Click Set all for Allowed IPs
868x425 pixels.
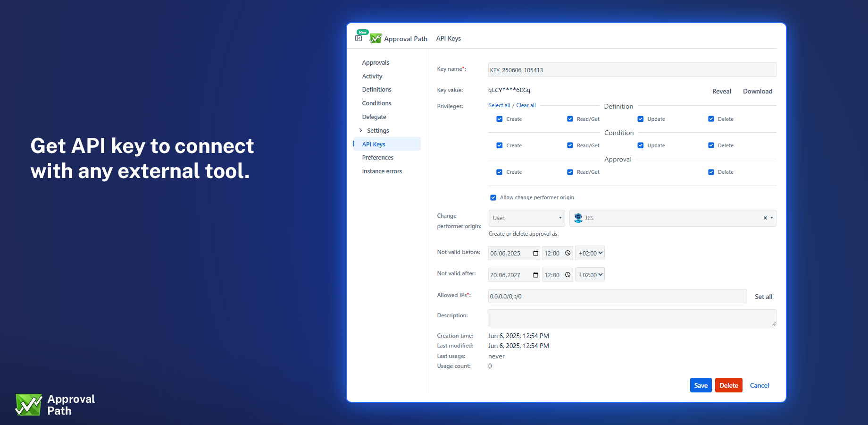point(763,297)
